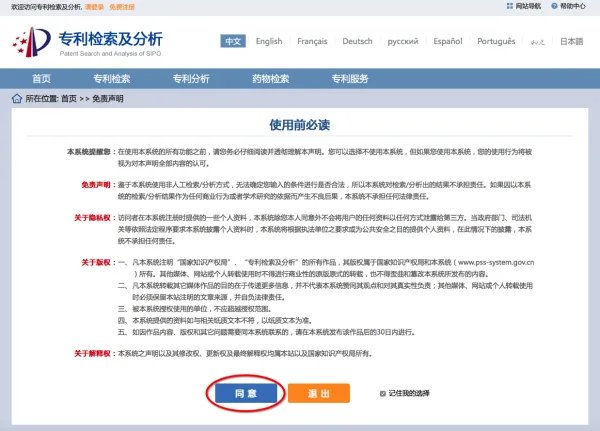Click the orange 退出 (Exit) button
Viewport: 600px width, 431px height.
(x=319, y=393)
